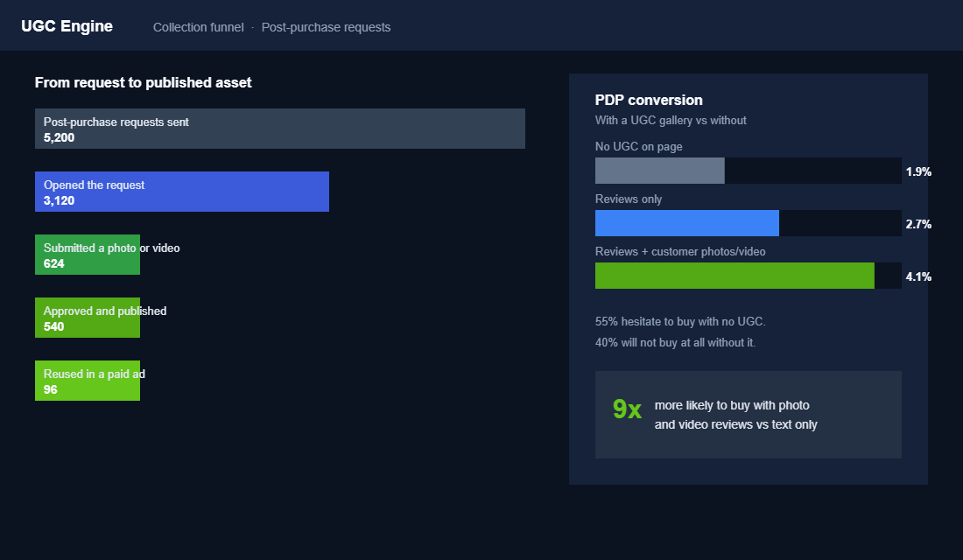This screenshot has height=560, width=963.
Task: Select the blue Reviews only conversion bar
Action: tap(686, 223)
